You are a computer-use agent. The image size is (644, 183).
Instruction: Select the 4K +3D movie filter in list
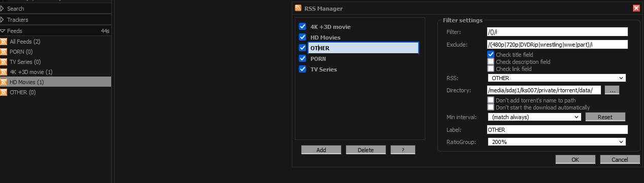point(330,26)
